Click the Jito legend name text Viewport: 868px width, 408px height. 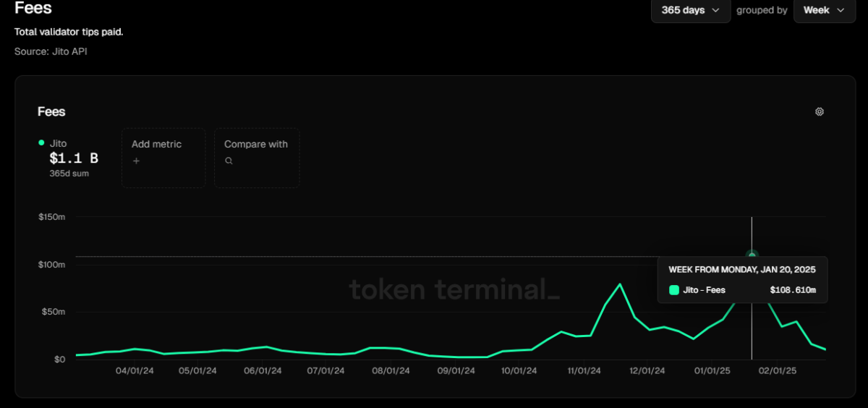coord(58,143)
